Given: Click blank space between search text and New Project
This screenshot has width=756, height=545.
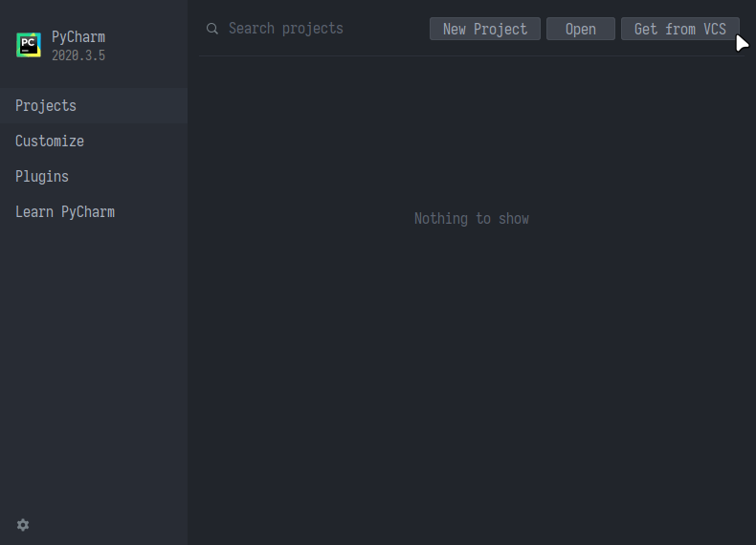Looking at the screenshot, I should pyautogui.click(x=388, y=29).
